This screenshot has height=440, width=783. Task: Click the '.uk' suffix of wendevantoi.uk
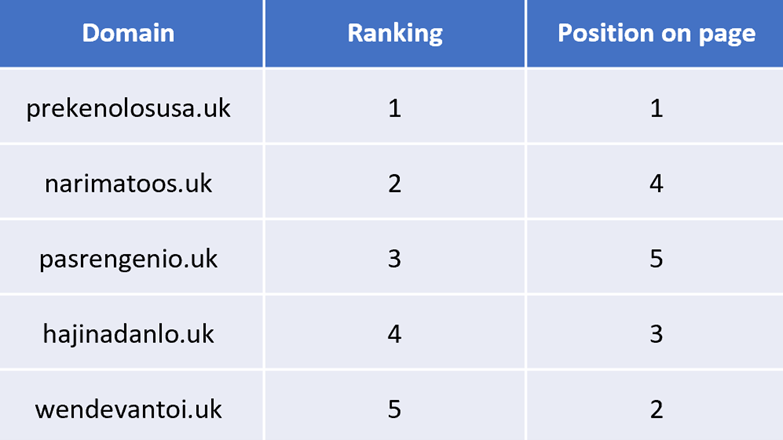[x=205, y=409]
